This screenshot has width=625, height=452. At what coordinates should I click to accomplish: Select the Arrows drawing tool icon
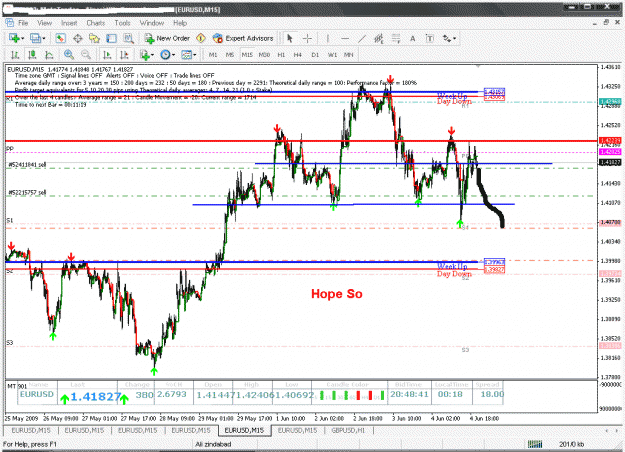[447, 38]
